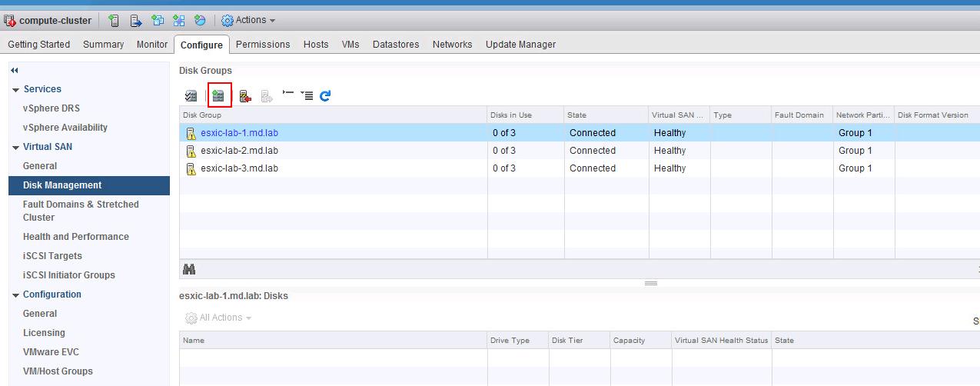Image resolution: width=980 pixels, height=386 pixels.
Task: Select the Configure tab
Action: tap(201, 45)
